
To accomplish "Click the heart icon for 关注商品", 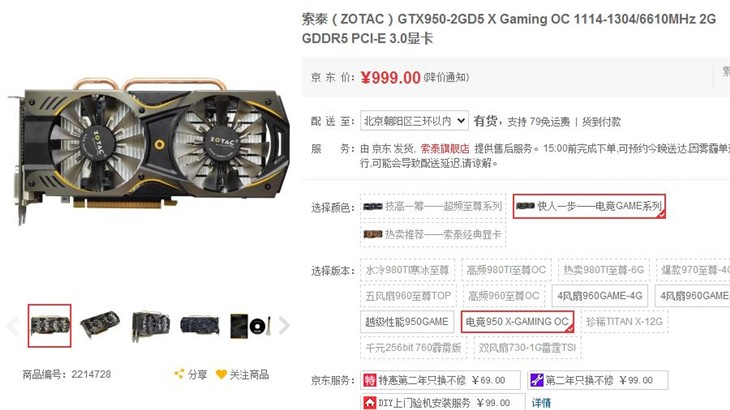I will click(x=221, y=374).
